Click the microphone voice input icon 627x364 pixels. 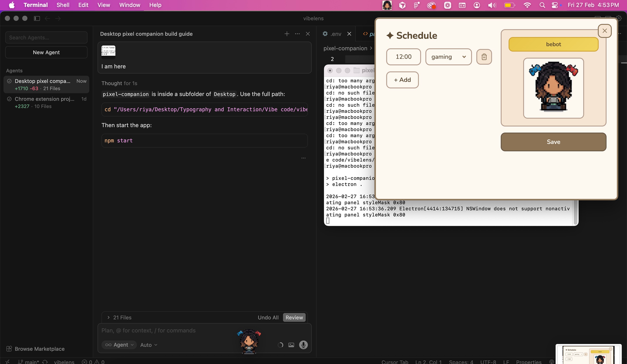(303, 345)
